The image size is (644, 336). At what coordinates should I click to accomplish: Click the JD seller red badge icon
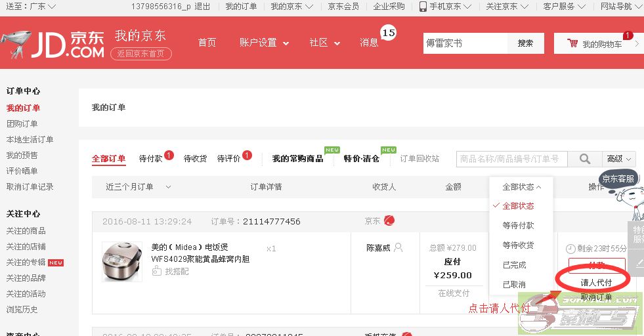click(389, 221)
